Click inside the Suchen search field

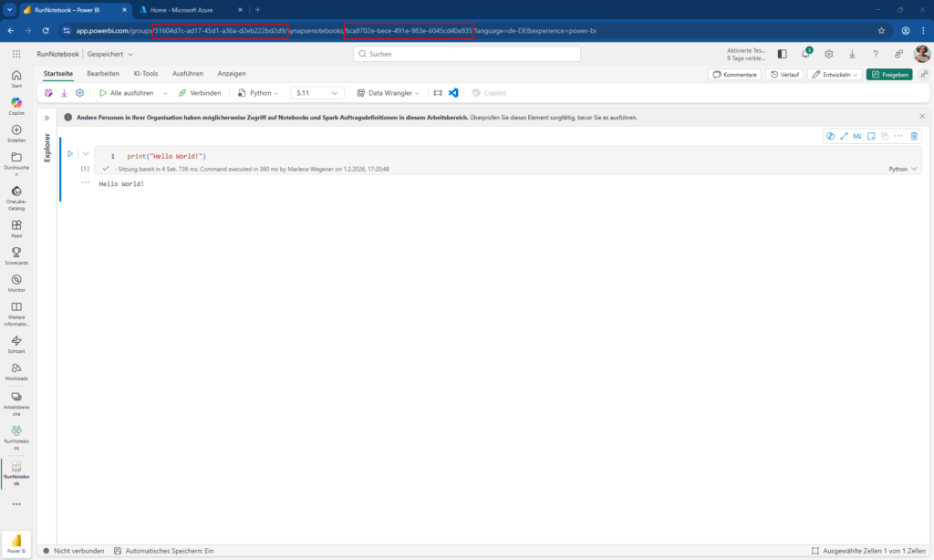point(465,54)
